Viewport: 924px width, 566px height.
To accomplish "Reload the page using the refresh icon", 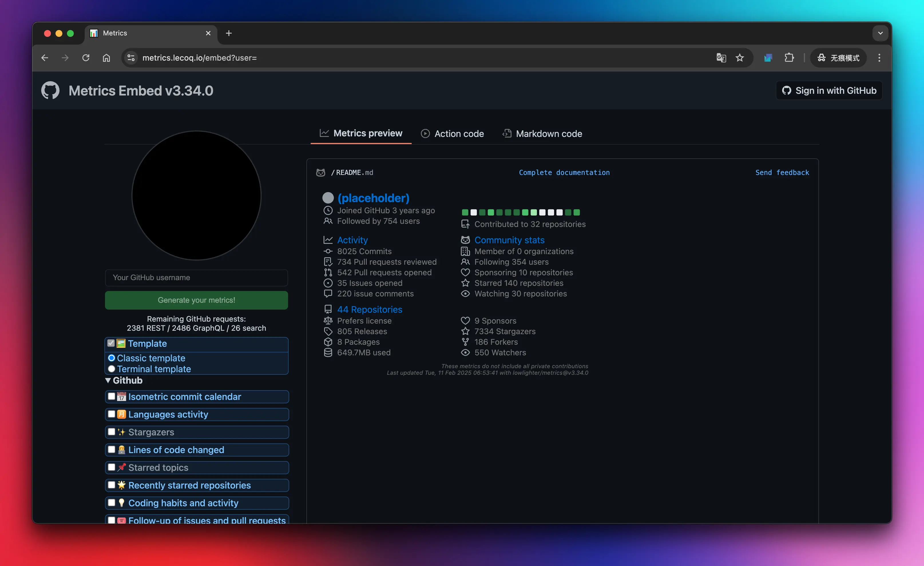I will click(x=86, y=58).
